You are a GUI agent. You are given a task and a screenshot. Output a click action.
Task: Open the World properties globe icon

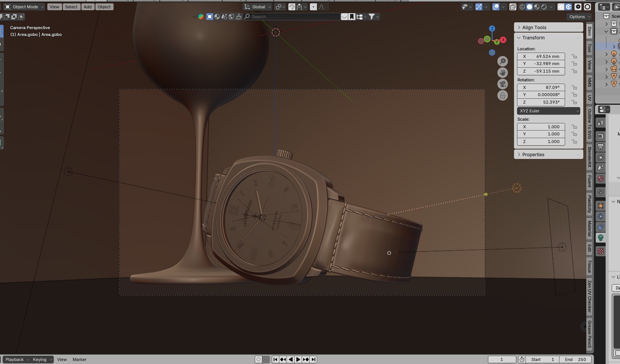coord(601,179)
